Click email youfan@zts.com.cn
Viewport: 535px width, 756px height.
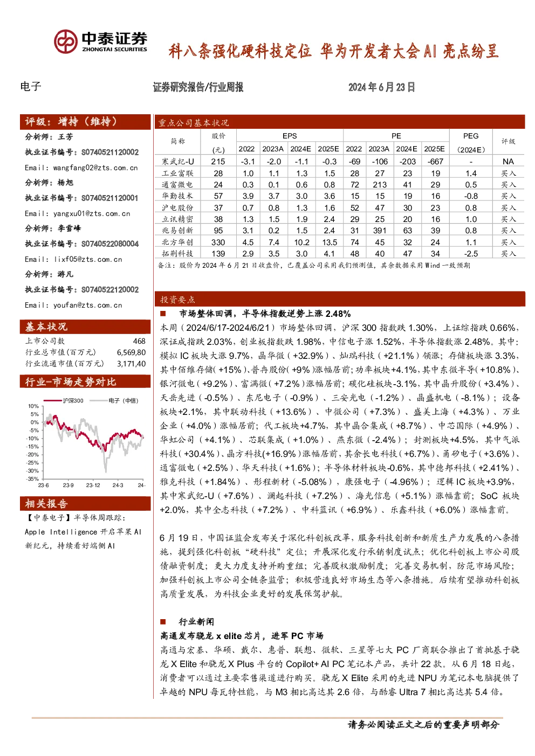pyautogui.click(x=88, y=305)
